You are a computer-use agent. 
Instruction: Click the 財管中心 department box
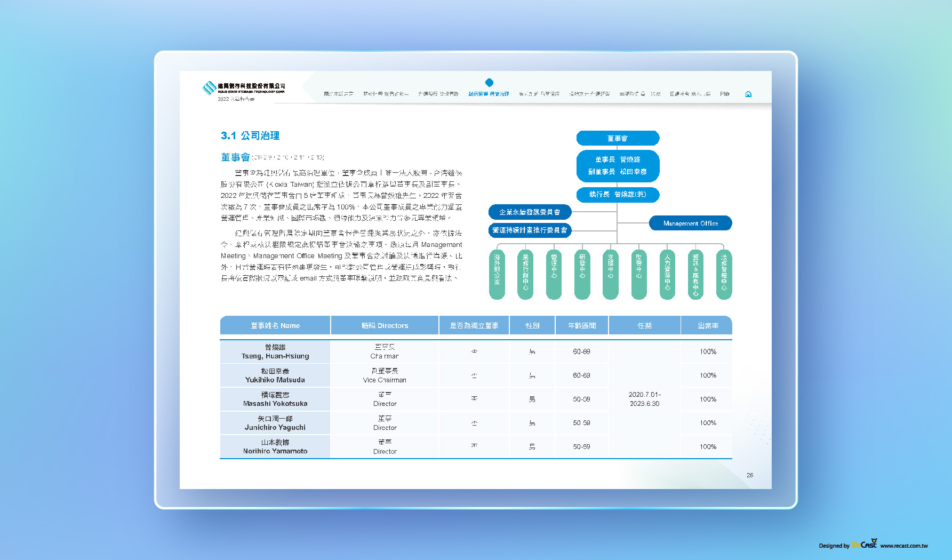point(639,274)
